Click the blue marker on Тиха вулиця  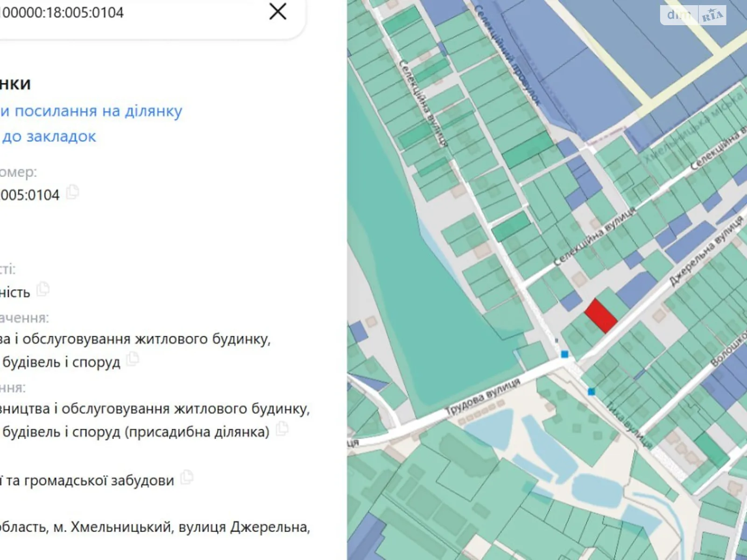pos(592,392)
